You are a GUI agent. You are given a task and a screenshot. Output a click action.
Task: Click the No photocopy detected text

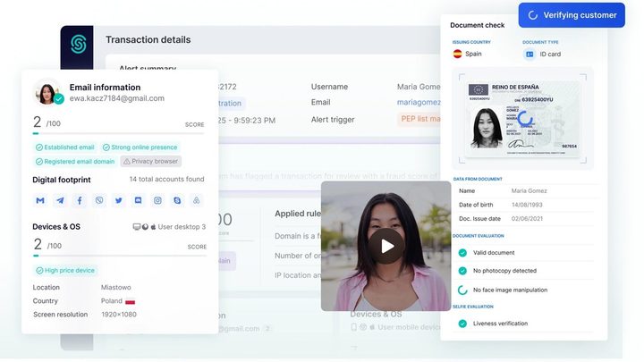[504, 271]
